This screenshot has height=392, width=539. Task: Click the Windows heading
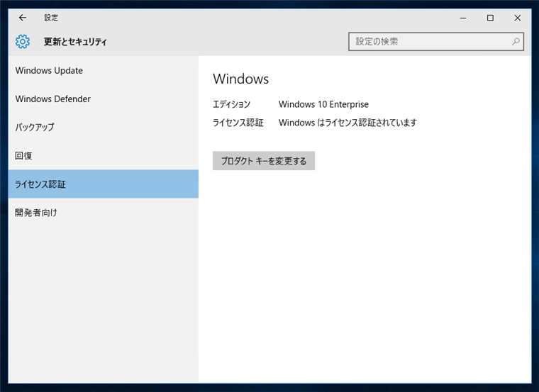[240, 79]
